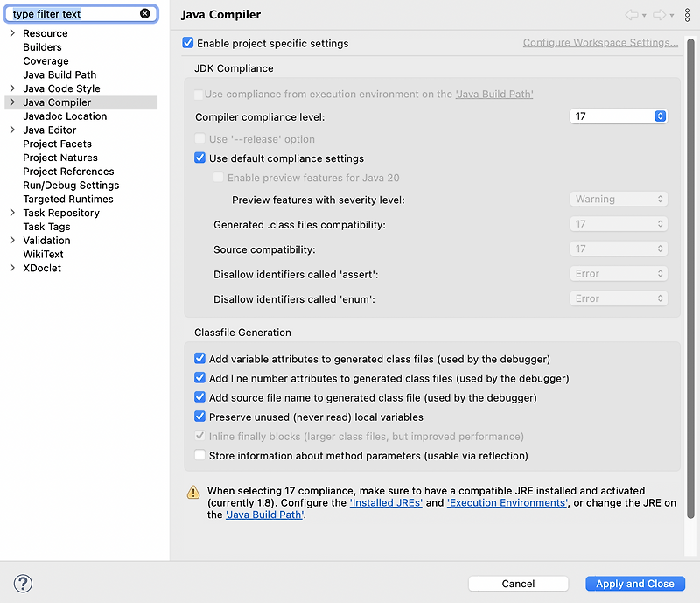Click the back navigation arrow icon
Viewport: 700px width, 603px height.
[632, 15]
